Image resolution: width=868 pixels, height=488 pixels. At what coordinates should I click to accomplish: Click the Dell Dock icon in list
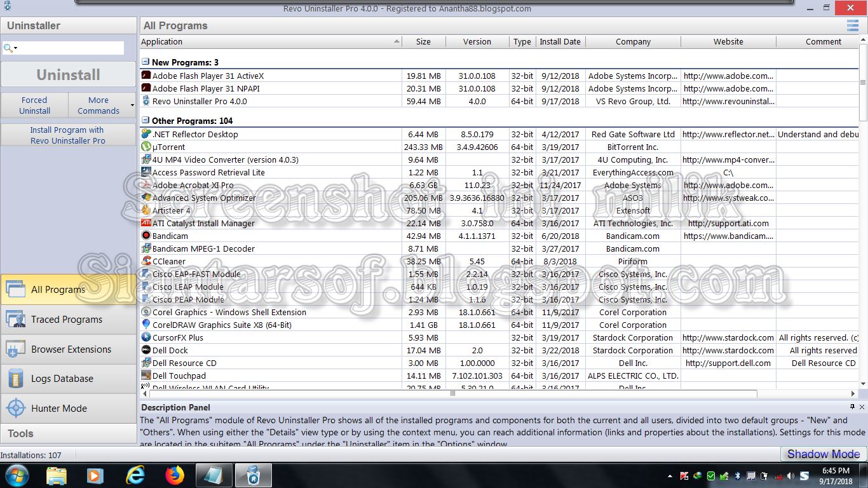point(146,350)
